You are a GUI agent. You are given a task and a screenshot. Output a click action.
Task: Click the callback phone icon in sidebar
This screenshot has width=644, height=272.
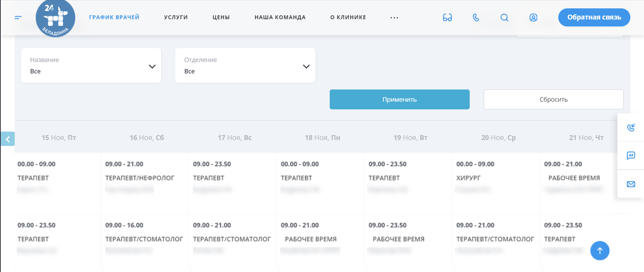coord(631,127)
